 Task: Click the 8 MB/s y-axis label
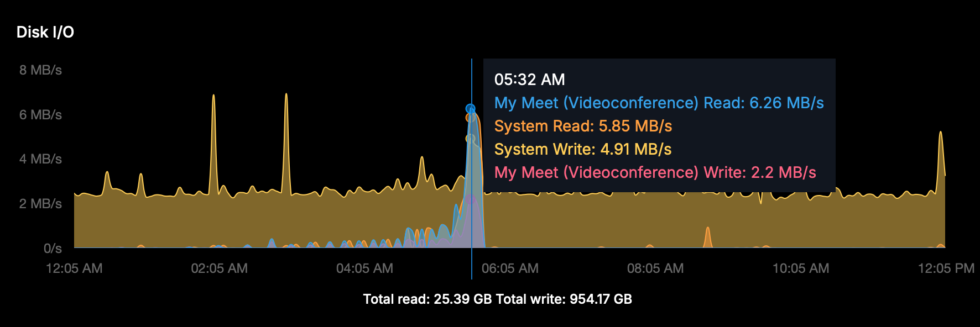(40, 70)
